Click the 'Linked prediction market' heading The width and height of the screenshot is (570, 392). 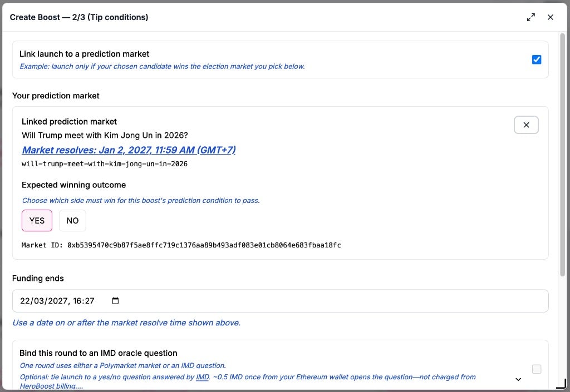pos(70,122)
